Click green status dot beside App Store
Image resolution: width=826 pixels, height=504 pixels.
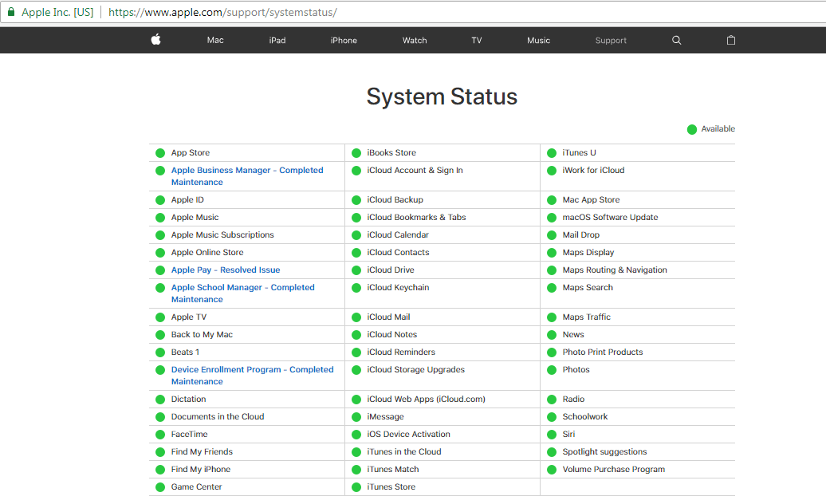point(160,153)
